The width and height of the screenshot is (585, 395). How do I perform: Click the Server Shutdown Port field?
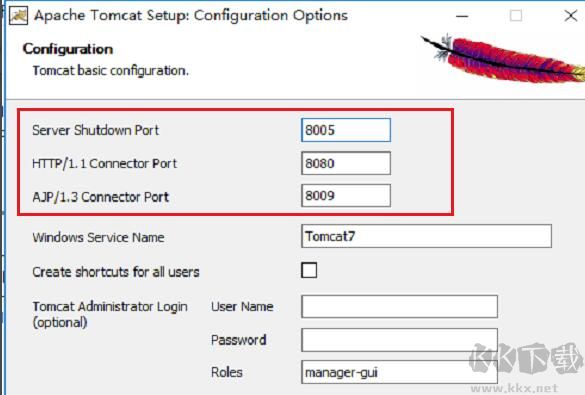click(346, 130)
